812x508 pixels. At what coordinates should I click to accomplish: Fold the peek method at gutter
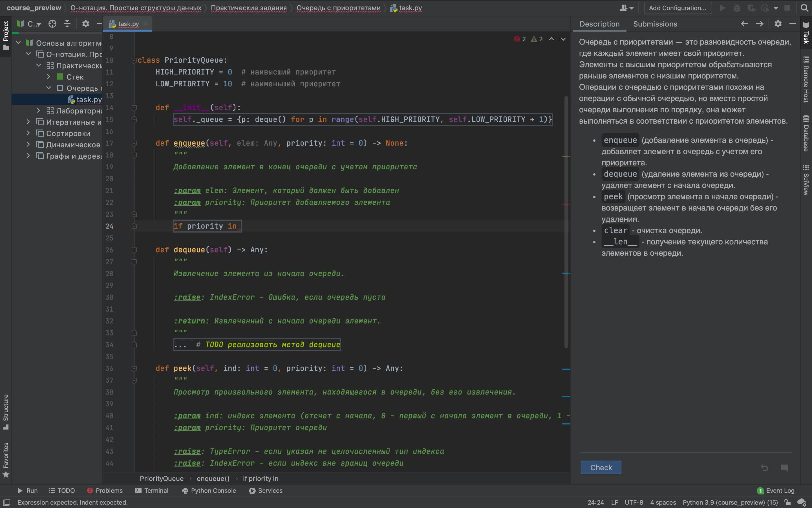pos(134,369)
